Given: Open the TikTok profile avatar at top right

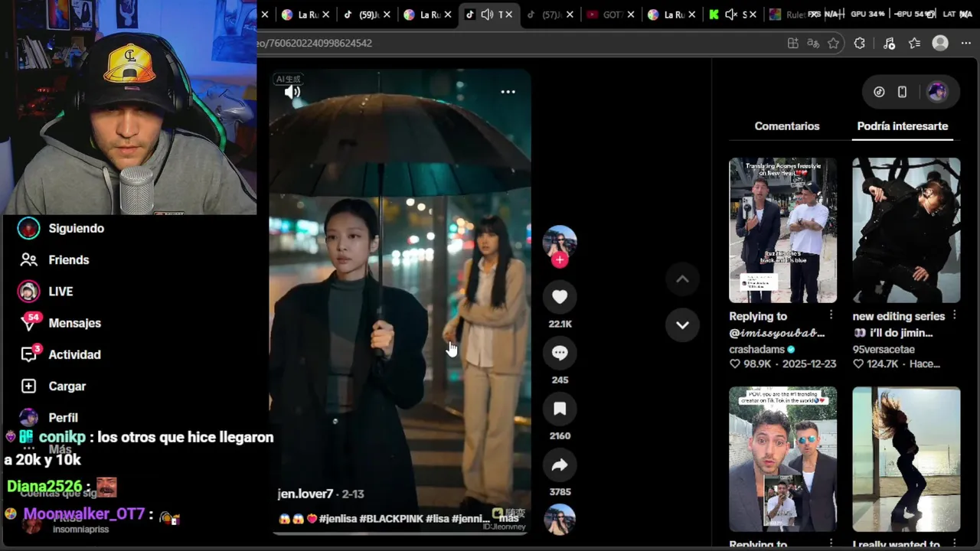Looking at the screenshot, I should 937,92.
